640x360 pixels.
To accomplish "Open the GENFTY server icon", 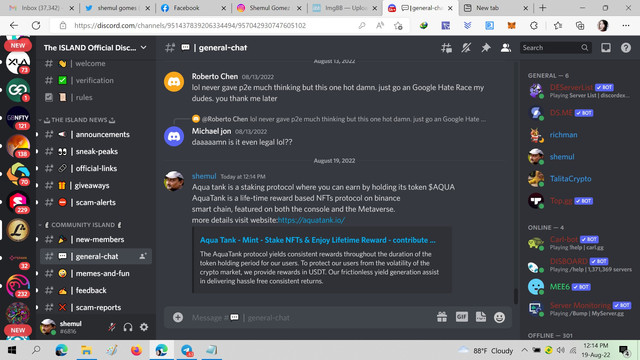I will click(x=18, y=118).
